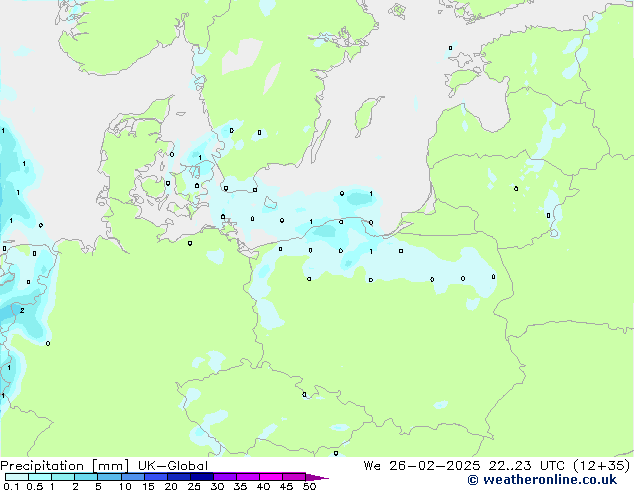Click the '35' legend scale label

[240, 486]
